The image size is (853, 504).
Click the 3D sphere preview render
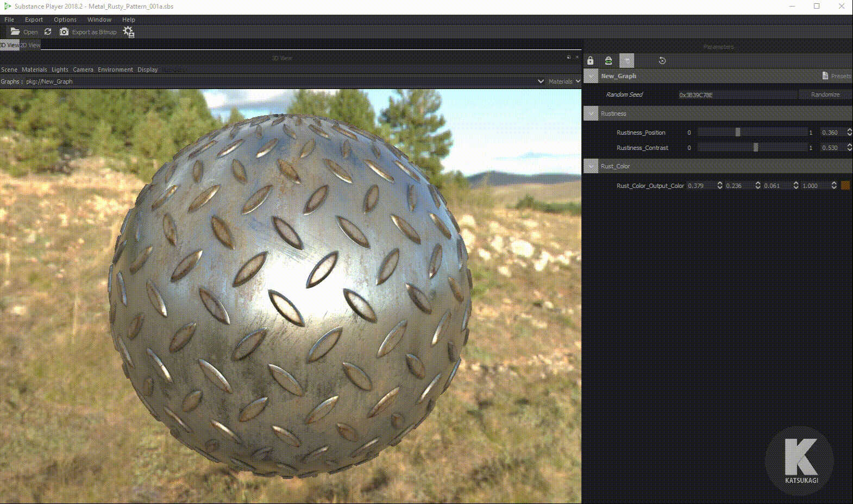(291, 296)
